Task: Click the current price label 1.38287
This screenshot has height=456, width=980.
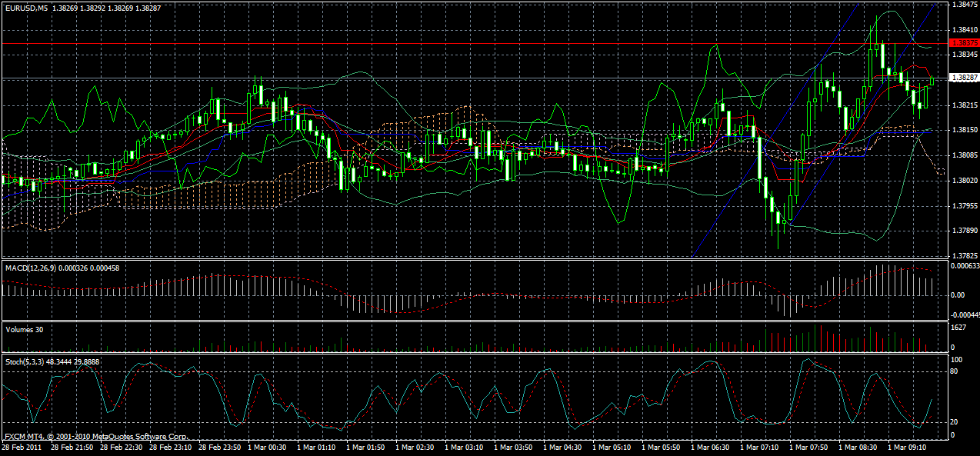Action: tap(964, 78)
